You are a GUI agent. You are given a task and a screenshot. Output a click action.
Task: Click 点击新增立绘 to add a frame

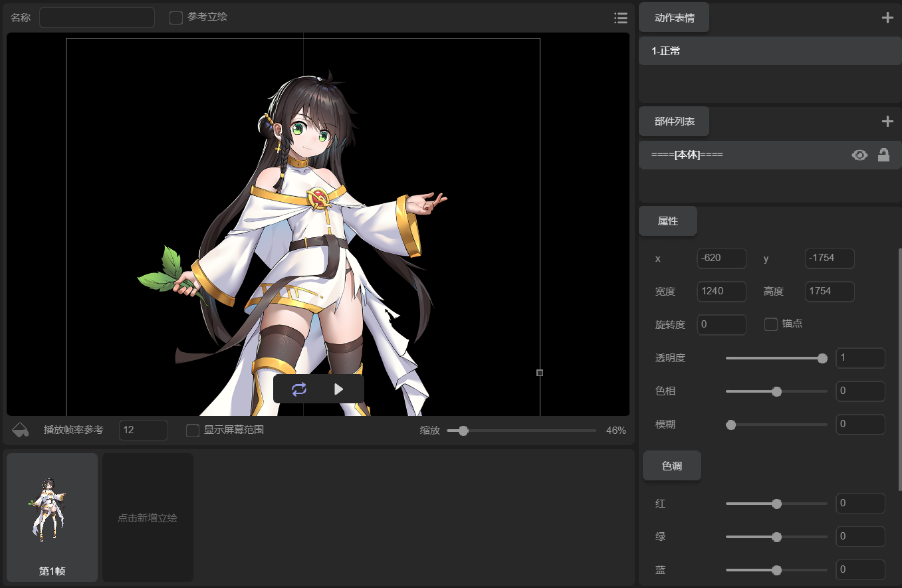pyautogui.click(x=148, y=518)
